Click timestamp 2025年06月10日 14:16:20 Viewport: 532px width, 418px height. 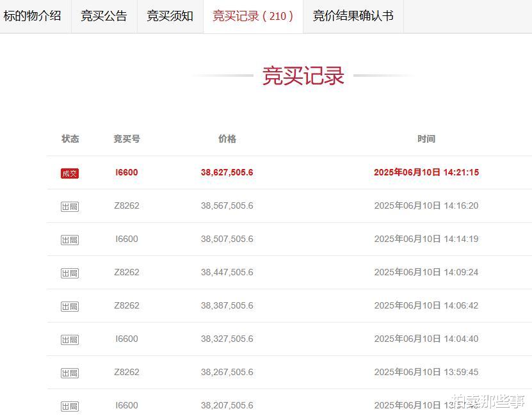pyautogui.click(x=426, y=205)
